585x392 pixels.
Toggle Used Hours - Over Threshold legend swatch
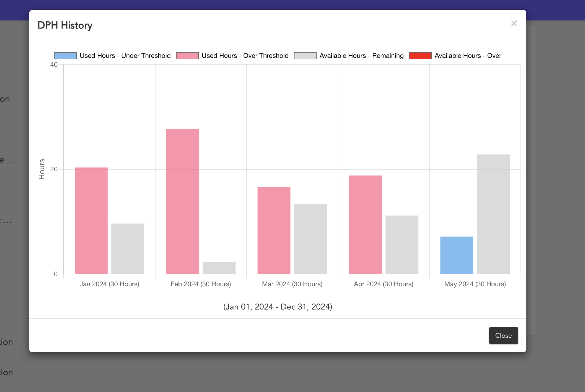[187, 56]
